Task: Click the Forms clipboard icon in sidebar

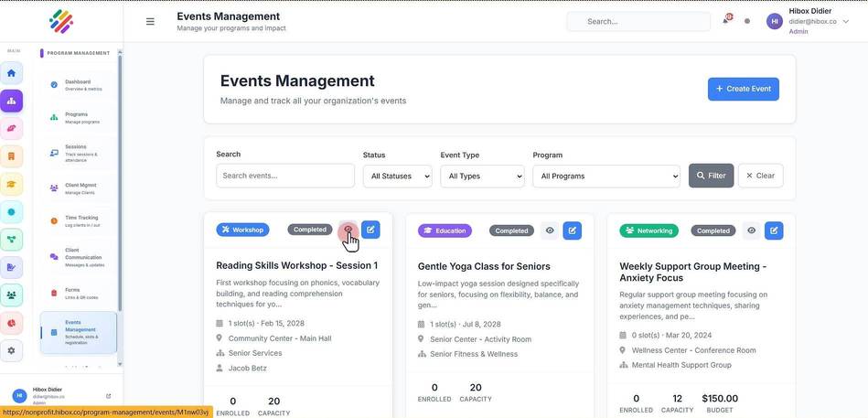Action: 54,293
